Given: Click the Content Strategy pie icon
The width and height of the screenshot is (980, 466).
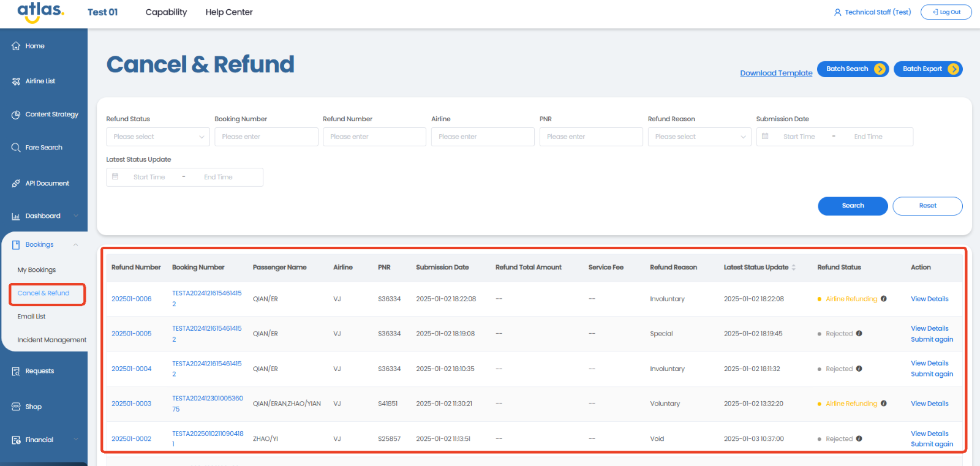Looking at the screenshot, I should 16,115.
